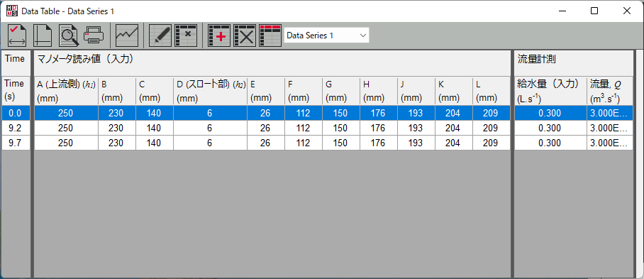Screen dimensions: 644x279
Task: Click cell 140 in the 0.0 row
Action: click(x=155, y=113)
